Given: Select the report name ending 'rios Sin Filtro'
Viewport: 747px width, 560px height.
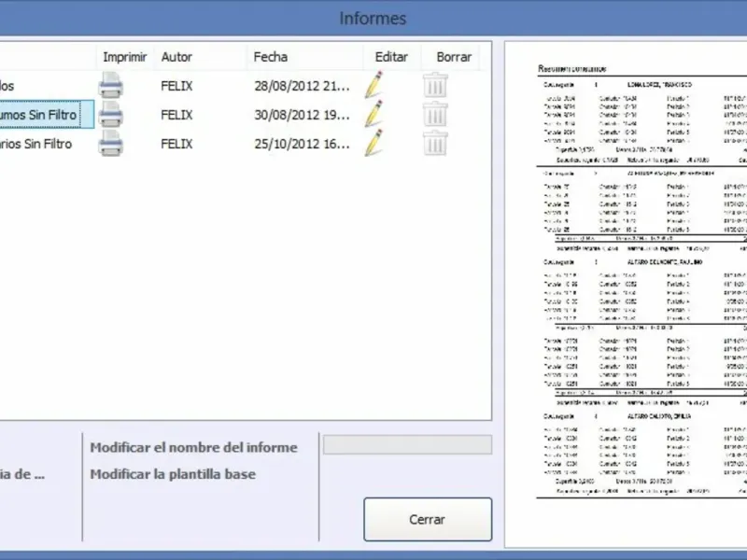Looking at the screenshot, I should tap(36, 144).
